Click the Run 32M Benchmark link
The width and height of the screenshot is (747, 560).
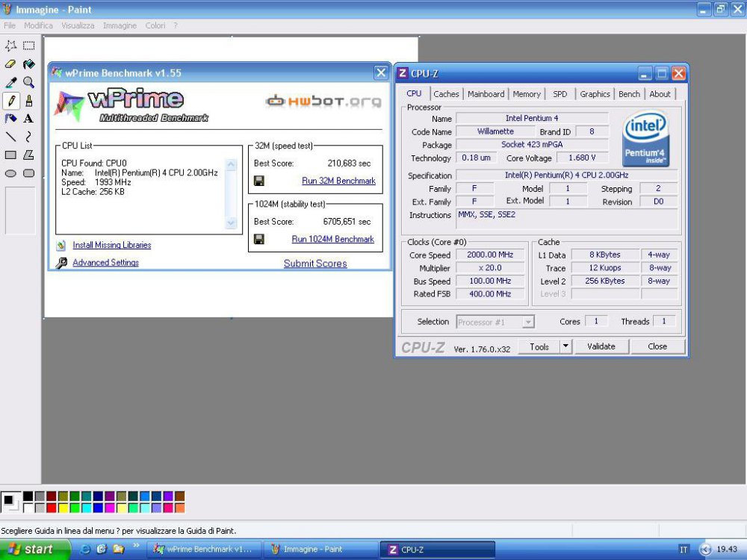(x=338, y=181)
